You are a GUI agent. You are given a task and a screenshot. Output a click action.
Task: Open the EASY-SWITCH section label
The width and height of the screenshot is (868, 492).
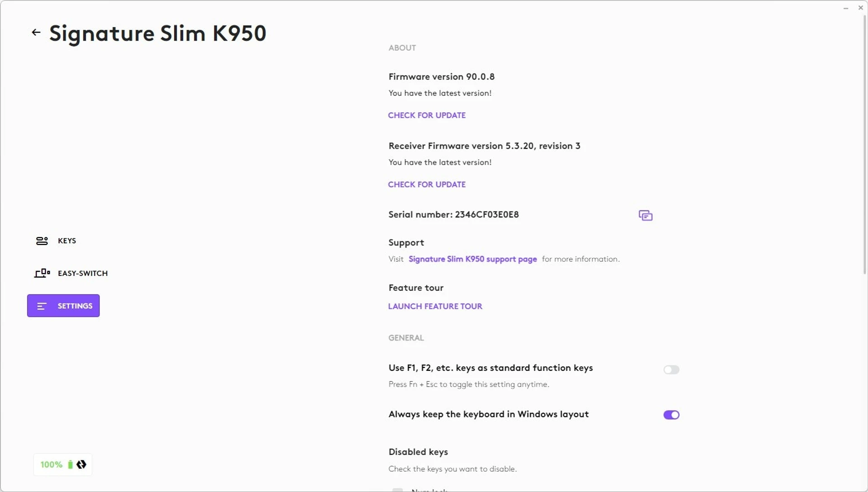pyautogui.click(x=83, y=273)
